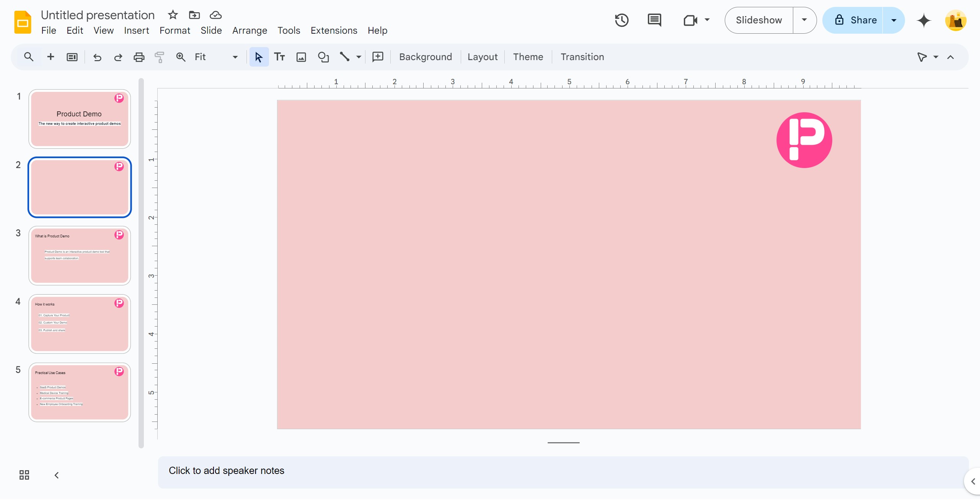Expand the line tool dropdown arrow
The width and height of the screenshot is (980, 500).
(359, 57)
